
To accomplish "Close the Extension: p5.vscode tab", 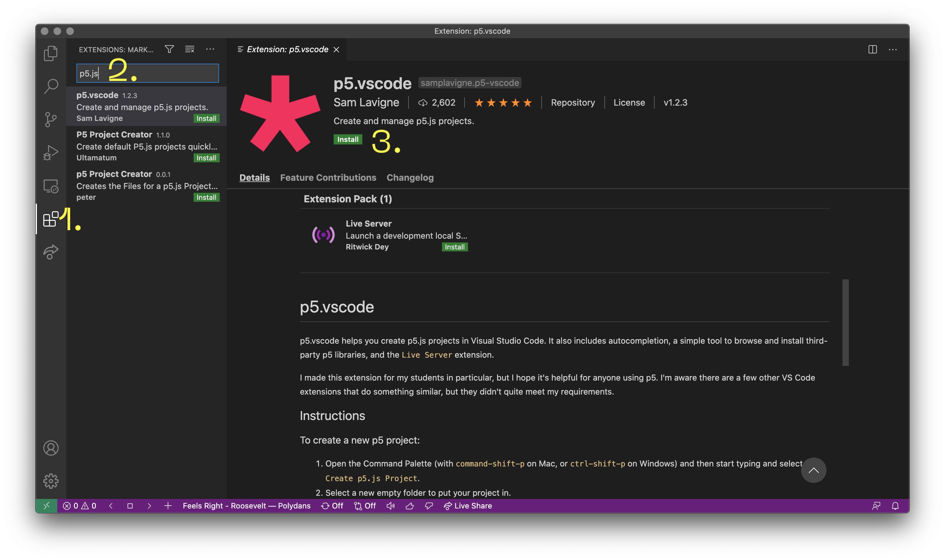I will (x=336, y=49).
